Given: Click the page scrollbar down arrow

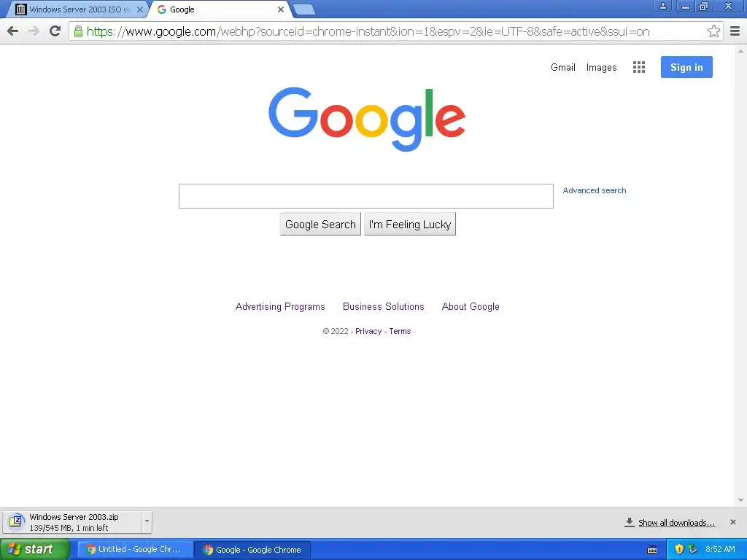Looking at the screenshot, I should [x=741, y=500].
